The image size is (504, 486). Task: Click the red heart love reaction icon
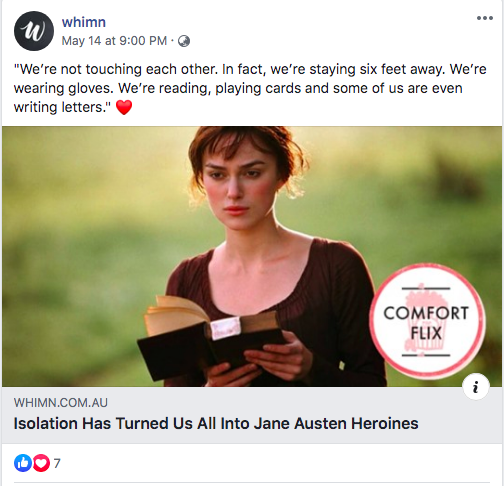[41, 463]
